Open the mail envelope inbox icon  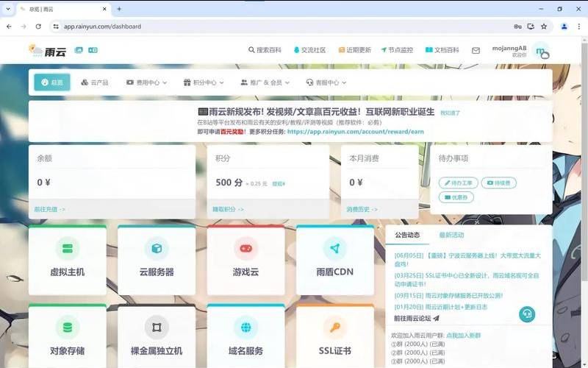(x=476, y=50)
